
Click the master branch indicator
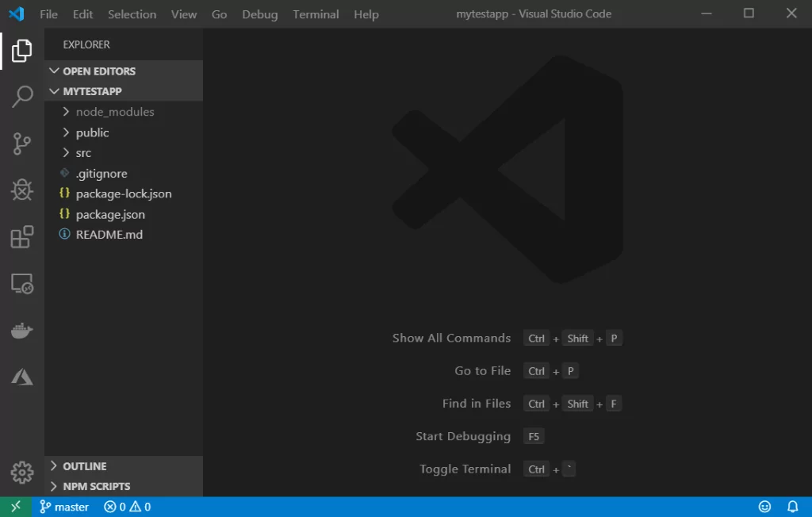tap(64, 507)
